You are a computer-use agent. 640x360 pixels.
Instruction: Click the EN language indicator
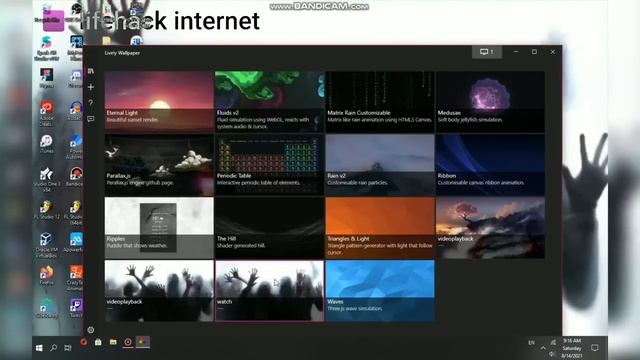click(x=531, y=343)
